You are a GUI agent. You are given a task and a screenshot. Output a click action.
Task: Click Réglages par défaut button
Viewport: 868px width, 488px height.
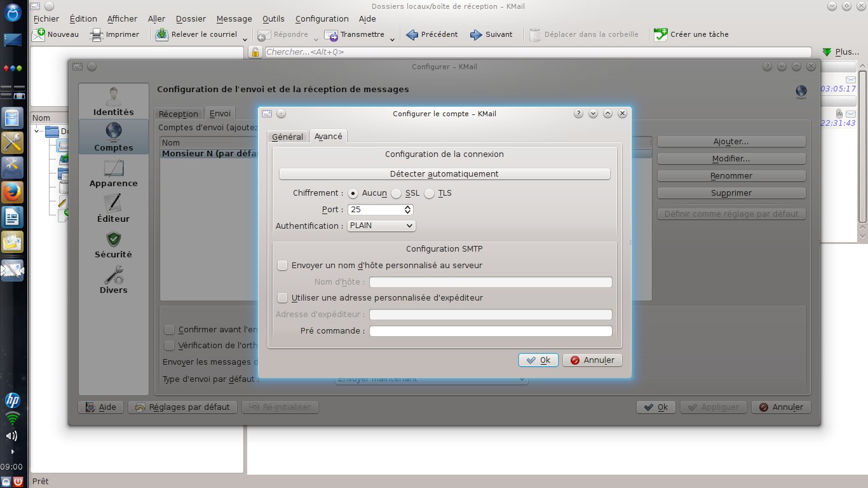coord(183,407)
